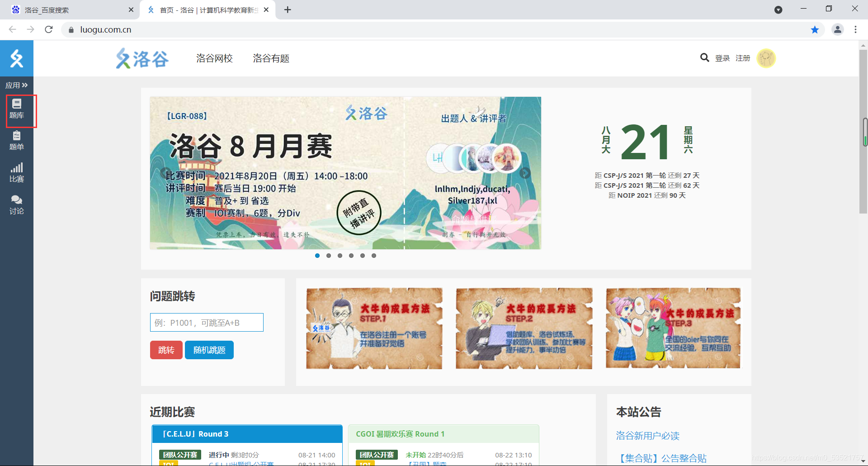Click the Luogu logo in the blue sidebar
Screen dimensions: 868x466
17,58
